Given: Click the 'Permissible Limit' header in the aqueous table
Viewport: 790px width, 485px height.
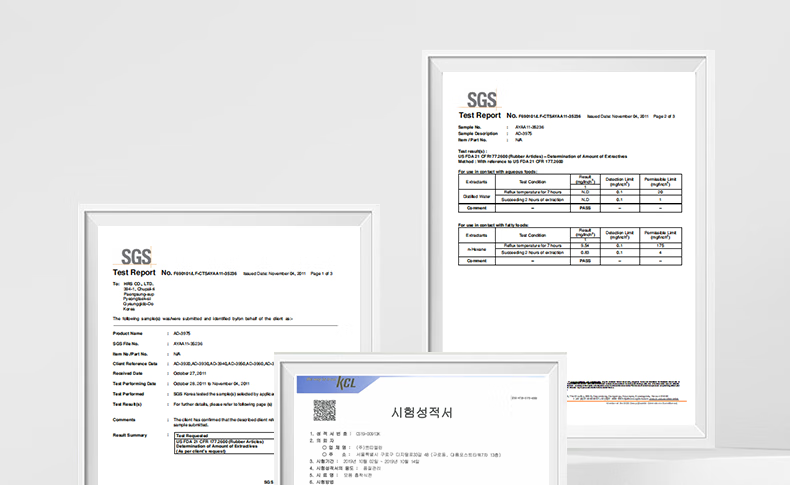Looking at the screenshot, I should [657, 182].
